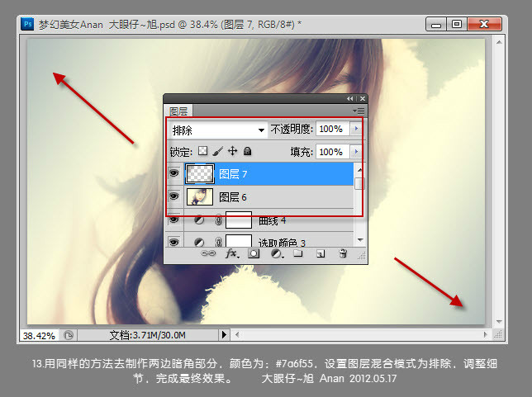Click the create new layer icon
This screenshot has width=532, height=397.
pyautogui.click(x=320, y=255)
